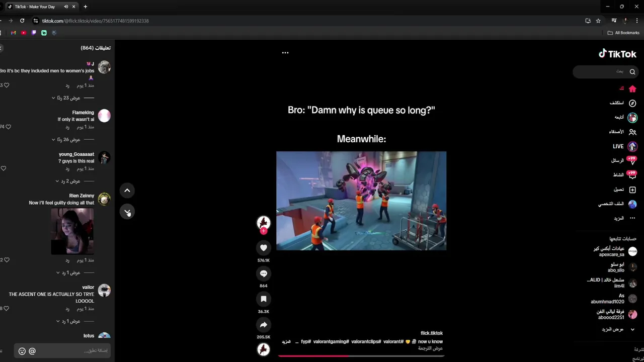Image resolution: width=644 pixels, height=362 pixels.
Task: Click the #valorant hashtag
Action: [x=393, y=341]
